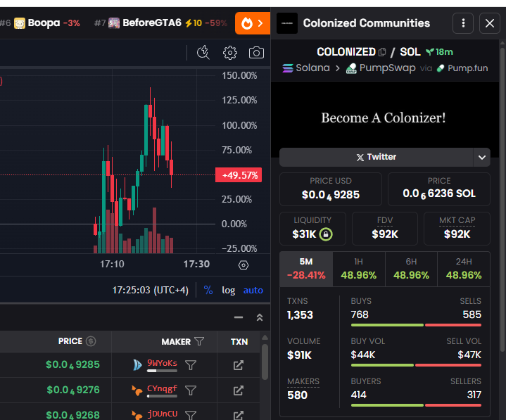
Task: Click price $0.0₄9276 in trades list
Action: [73, 390]
